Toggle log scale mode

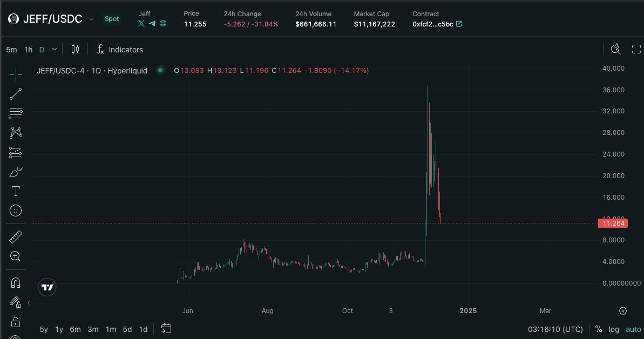click(x=614, y=329)
